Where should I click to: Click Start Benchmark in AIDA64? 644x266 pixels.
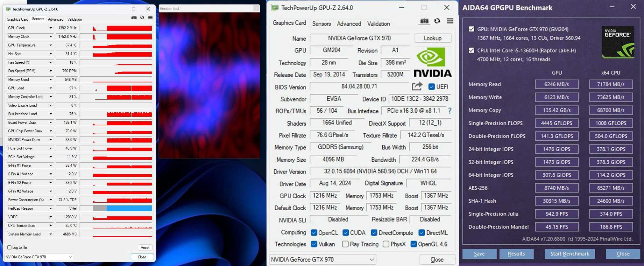(x=570, y=254)
